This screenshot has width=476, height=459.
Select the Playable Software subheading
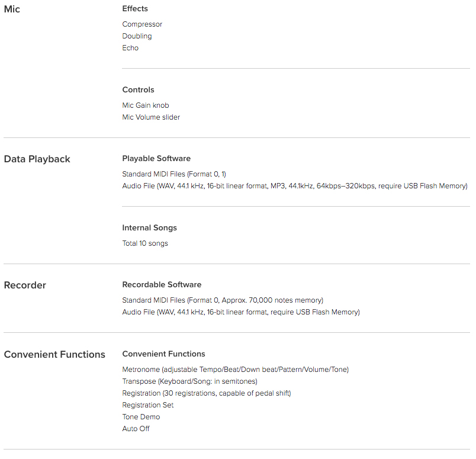click(x=156, y=159)
